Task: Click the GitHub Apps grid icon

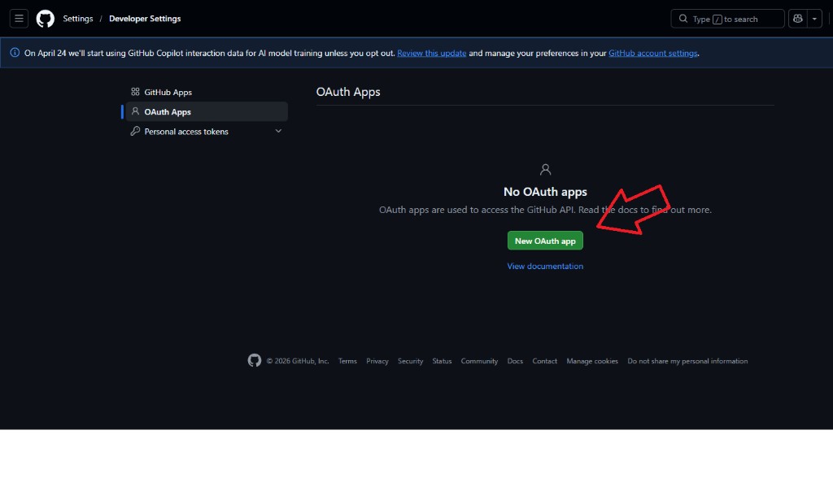Action: click(x=135, y=92)
